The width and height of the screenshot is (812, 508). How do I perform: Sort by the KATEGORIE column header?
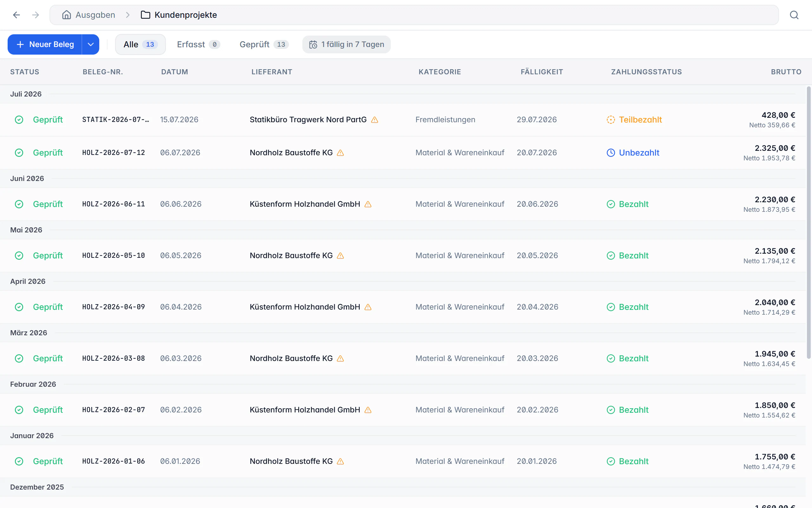pos(440,72)
